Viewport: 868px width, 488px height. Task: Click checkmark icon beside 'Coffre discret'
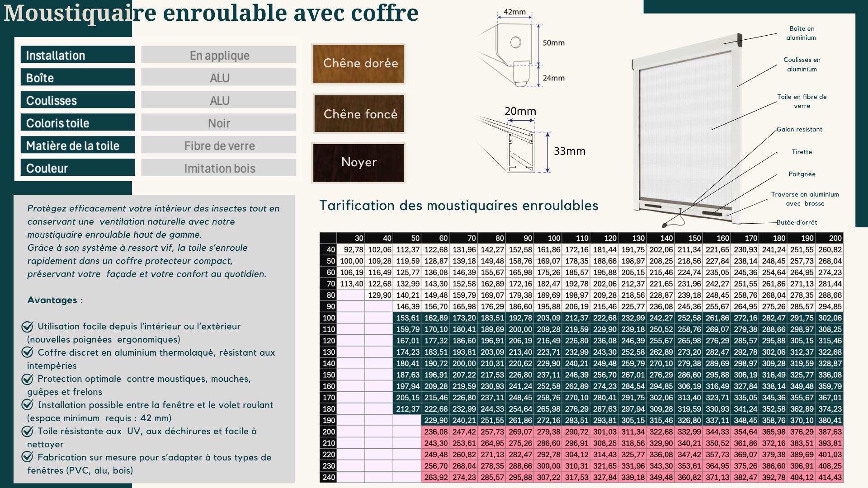(28, 352)
